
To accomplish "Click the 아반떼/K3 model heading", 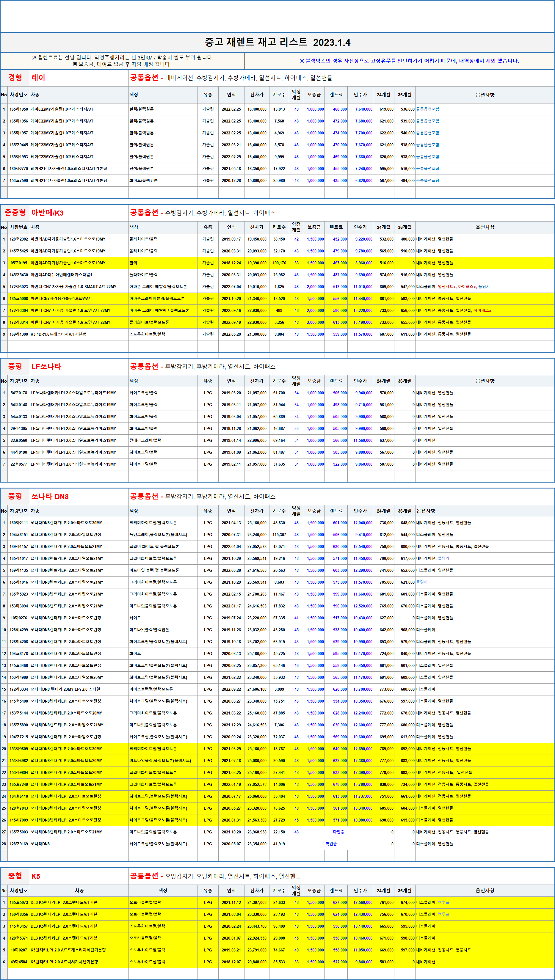I will pos(47,213).
